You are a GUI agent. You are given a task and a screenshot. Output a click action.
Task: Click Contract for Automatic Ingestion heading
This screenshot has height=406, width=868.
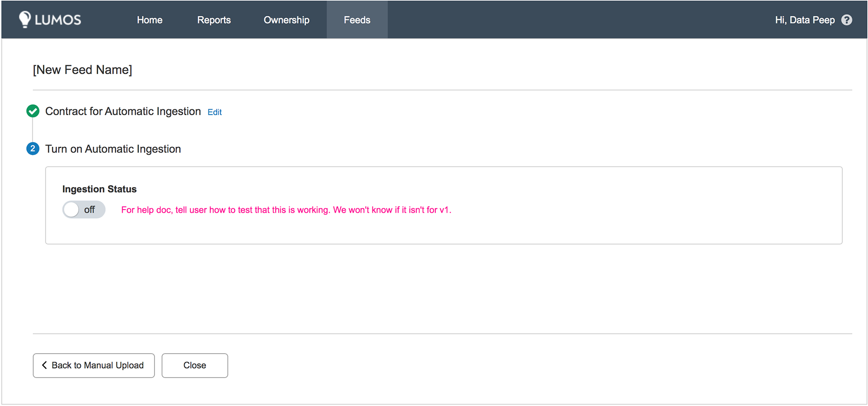tap(123, 111)
